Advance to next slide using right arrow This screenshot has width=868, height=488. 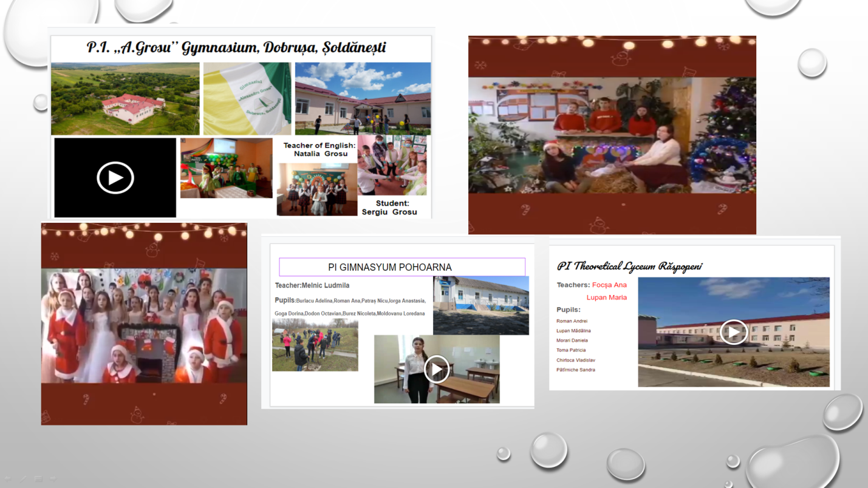click(x=53, y=479)
